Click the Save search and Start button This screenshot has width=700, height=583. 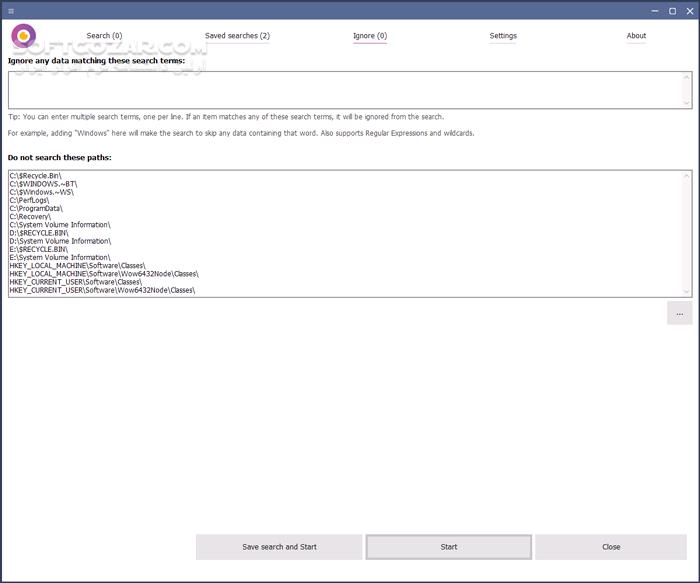tap(279, 547)
